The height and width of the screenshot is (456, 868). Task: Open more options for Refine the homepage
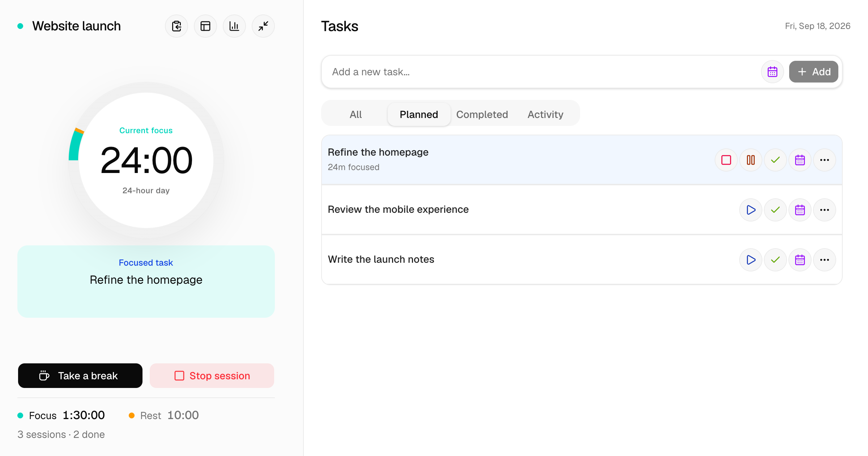pyautogui.click(x=825, y=160)
